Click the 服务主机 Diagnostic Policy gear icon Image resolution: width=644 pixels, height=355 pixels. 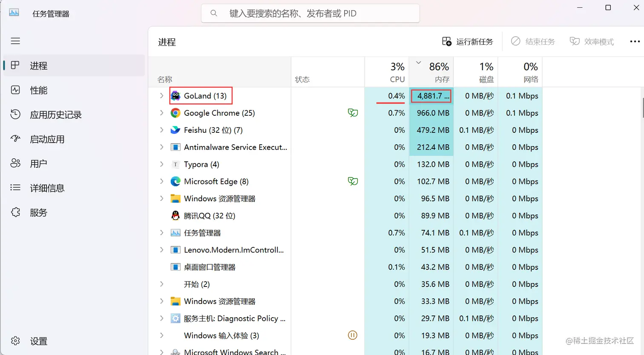coord(175,318)
